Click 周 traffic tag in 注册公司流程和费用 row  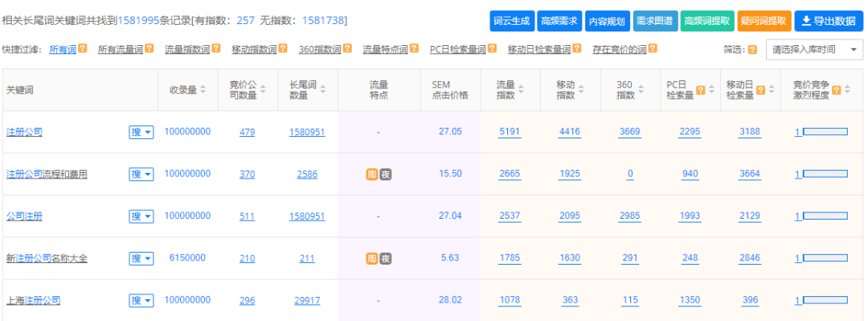pos(371,174)
